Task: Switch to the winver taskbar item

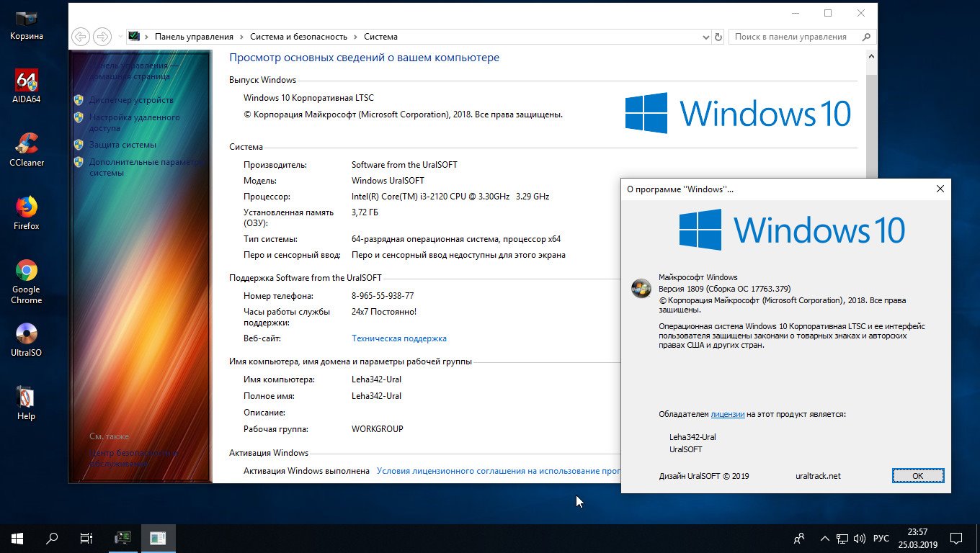Action: tap(159, 538)
